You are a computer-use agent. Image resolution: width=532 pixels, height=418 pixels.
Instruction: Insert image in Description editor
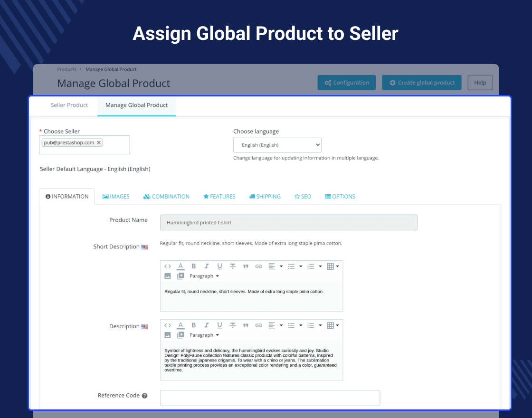(x=168, y=335)
